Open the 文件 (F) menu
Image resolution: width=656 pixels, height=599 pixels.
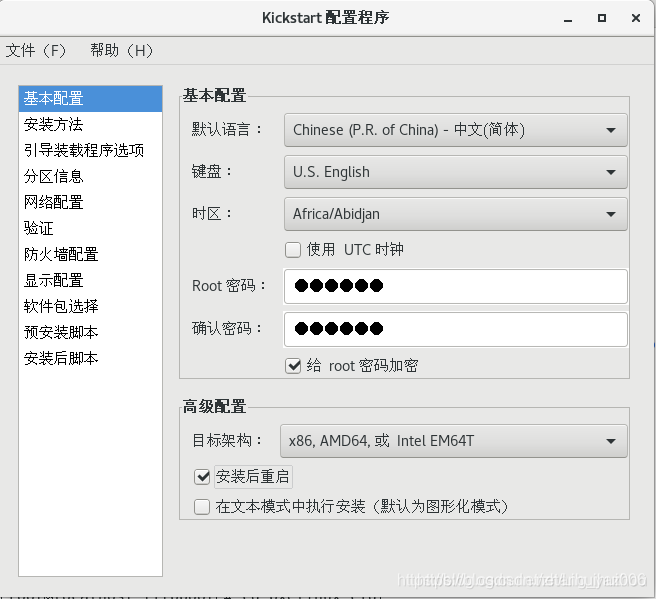pyautogui.click(x=36, y=51)
